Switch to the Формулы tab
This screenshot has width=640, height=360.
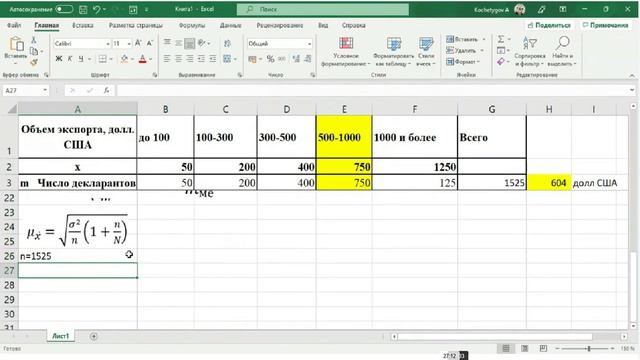[191, 25]
